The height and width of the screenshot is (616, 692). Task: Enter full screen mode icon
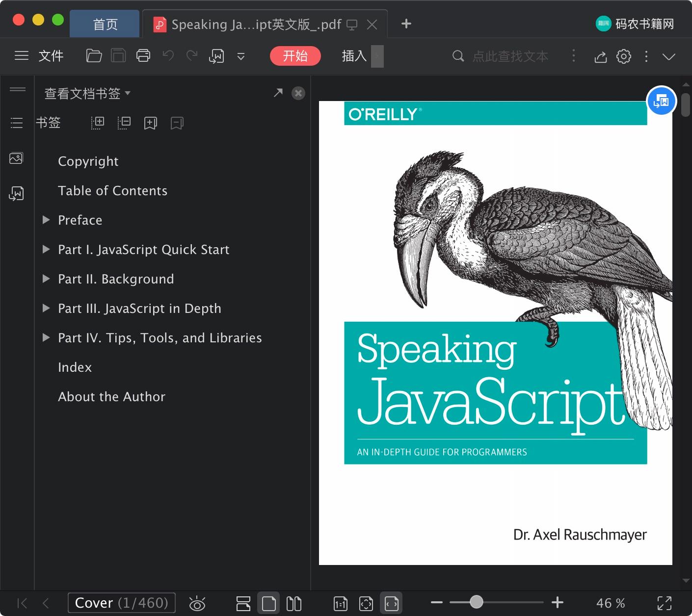[x=665, y=603]
